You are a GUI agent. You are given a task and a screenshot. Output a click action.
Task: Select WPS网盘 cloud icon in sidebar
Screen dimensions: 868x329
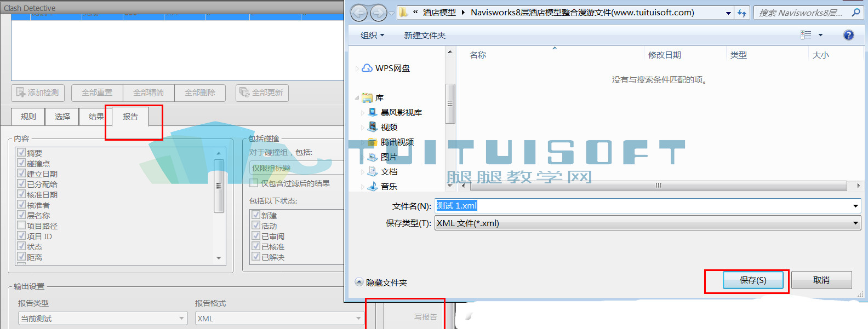tap(367, 68)
